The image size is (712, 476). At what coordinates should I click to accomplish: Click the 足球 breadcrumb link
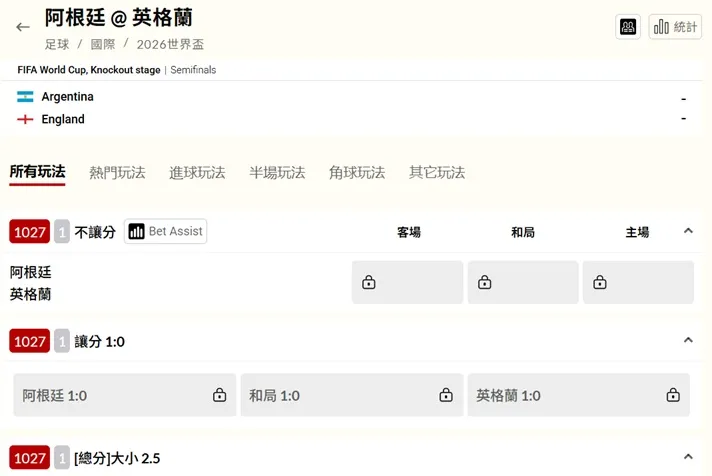point(57,45)
